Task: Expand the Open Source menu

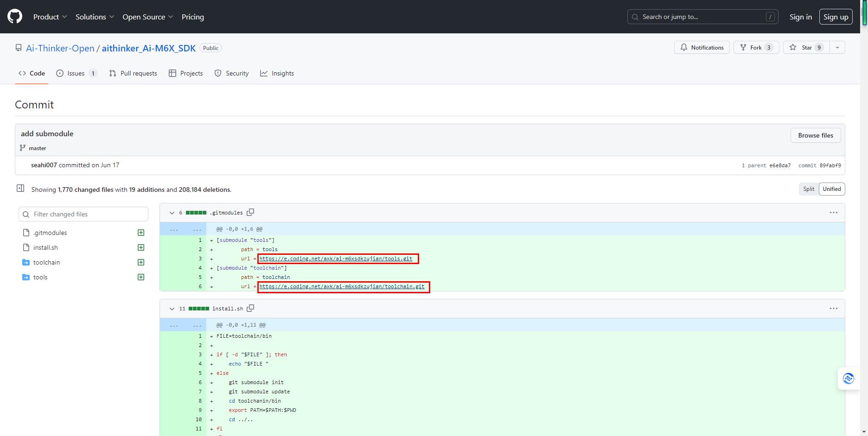Action: tap(148, 17)
